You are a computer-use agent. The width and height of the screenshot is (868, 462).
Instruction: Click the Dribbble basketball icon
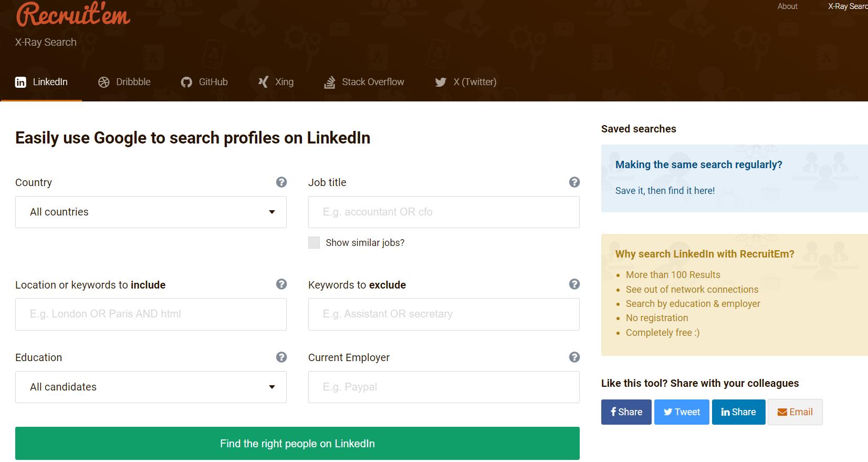click(104, 82)
